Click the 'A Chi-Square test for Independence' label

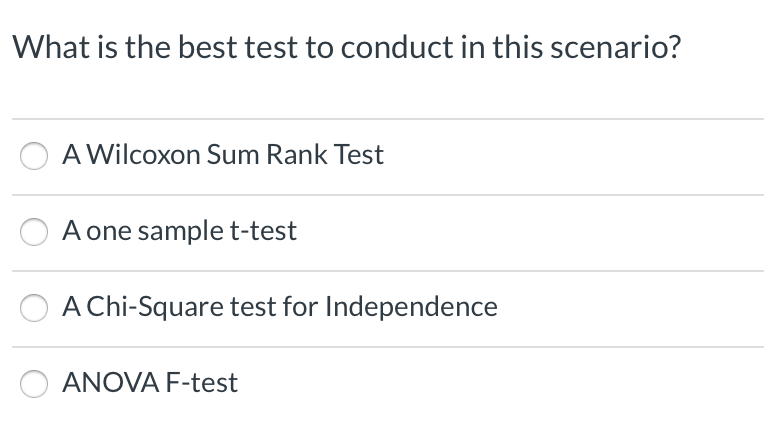tap(279, 307)
